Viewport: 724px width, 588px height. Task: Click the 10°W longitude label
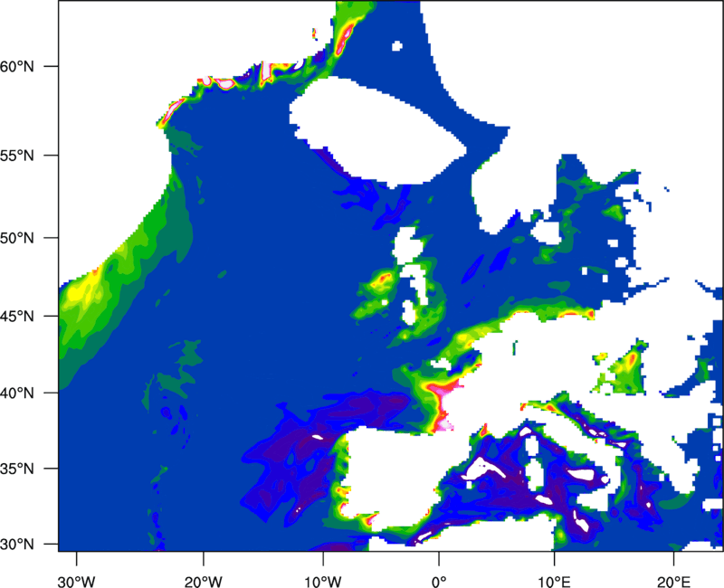pyautogui.click(x=323, y=582)
